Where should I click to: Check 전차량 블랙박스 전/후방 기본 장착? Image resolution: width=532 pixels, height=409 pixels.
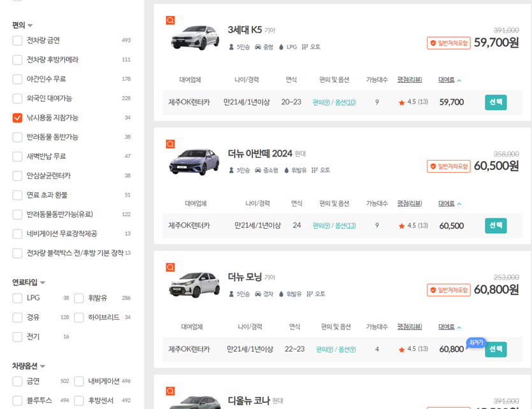click(17, 253)
